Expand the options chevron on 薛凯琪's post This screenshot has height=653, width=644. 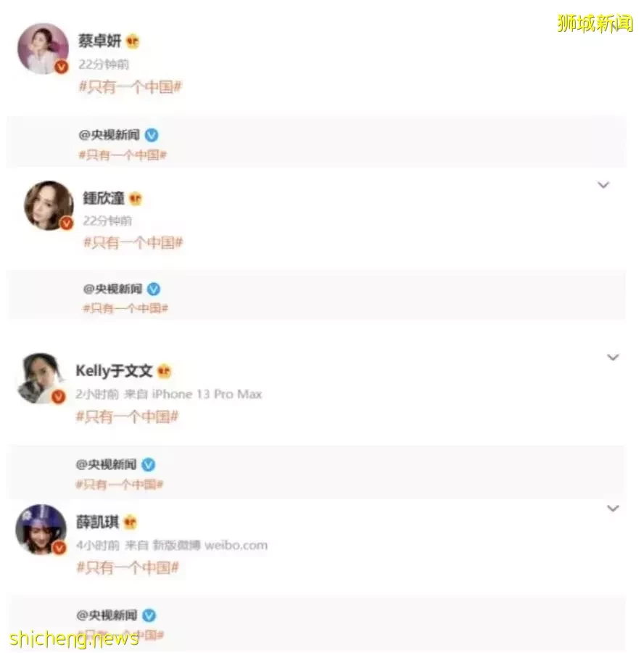613,508
